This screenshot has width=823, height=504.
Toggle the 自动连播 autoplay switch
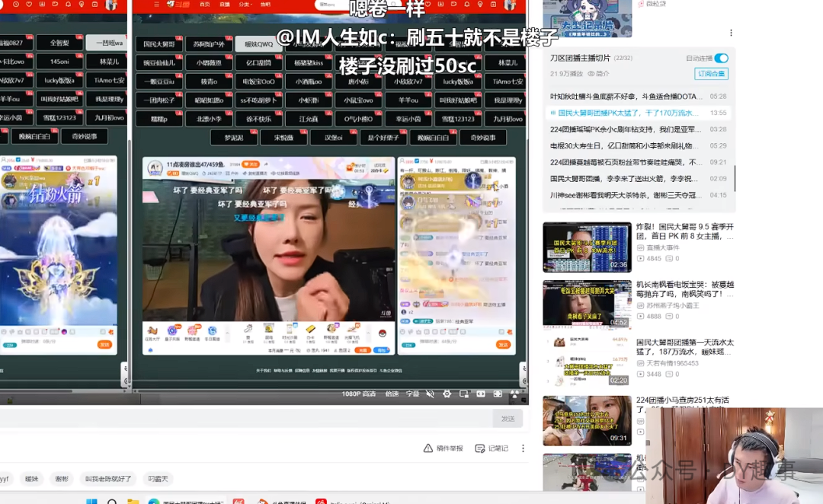[x=721, y=58]
